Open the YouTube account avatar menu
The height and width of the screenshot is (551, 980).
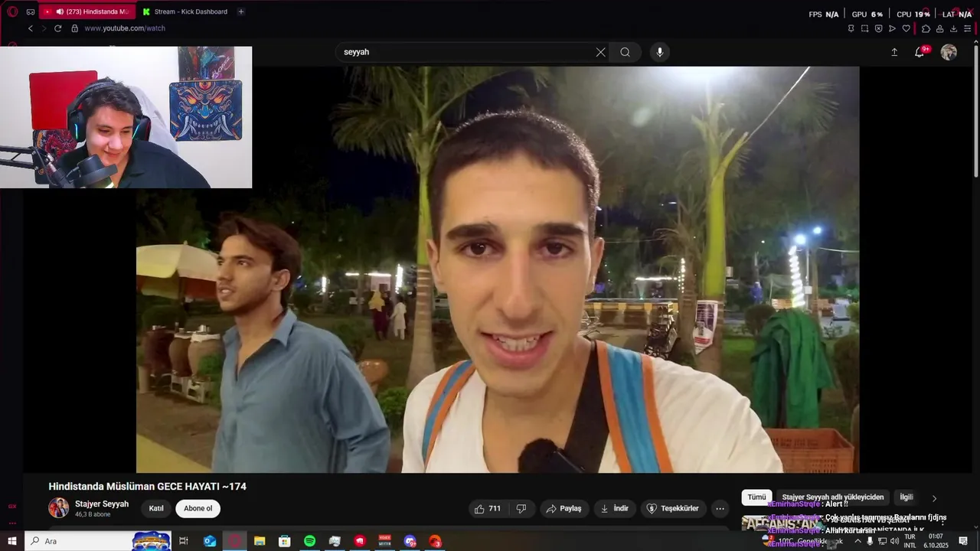tap(949, 52)
